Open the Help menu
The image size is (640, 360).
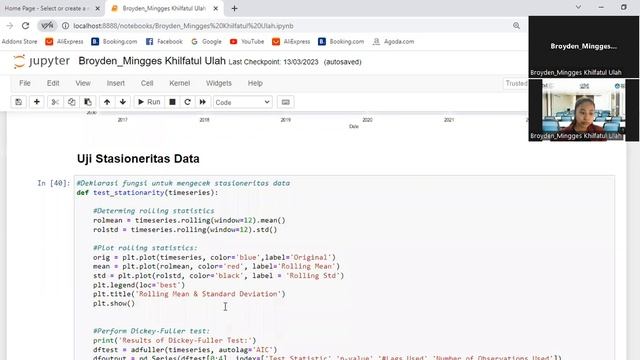click(255, 83)
